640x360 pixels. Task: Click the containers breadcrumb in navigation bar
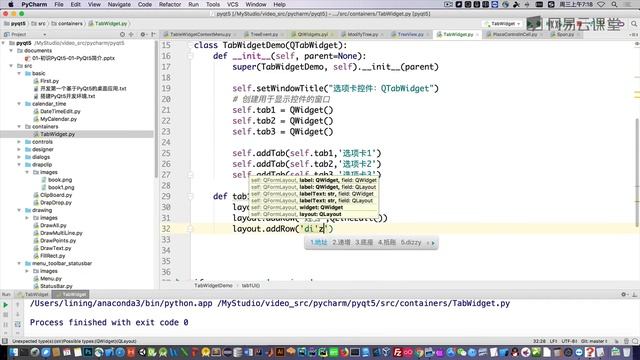[x=67, y=24]
